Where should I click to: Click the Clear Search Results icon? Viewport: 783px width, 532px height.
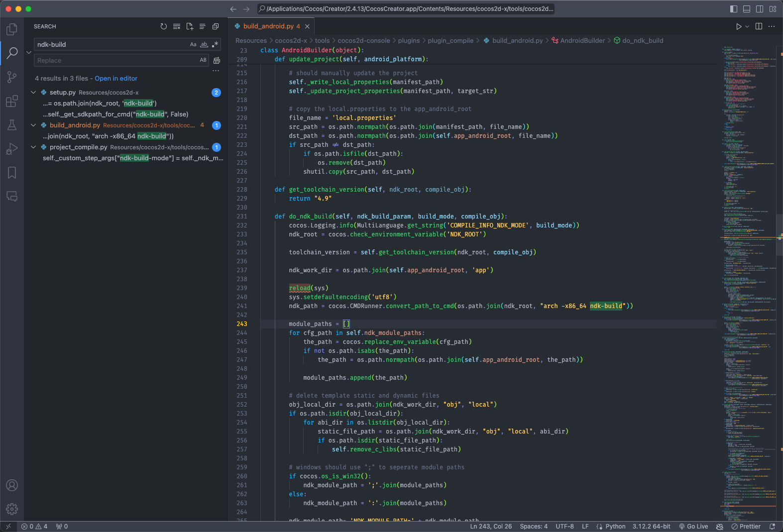click(x=177, y=26)
